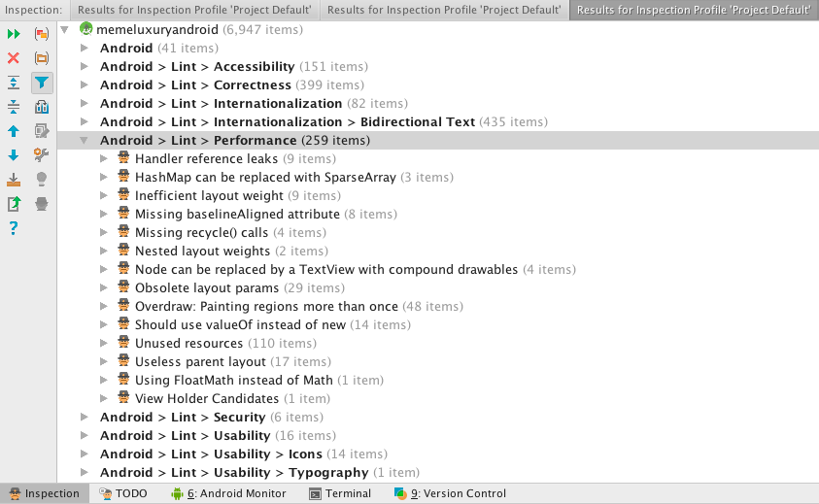This screenshot has height=504, width=819.
Task: Select the first 'Project Default' results tab
Action: pyautogui.click(x=194, y=10)
